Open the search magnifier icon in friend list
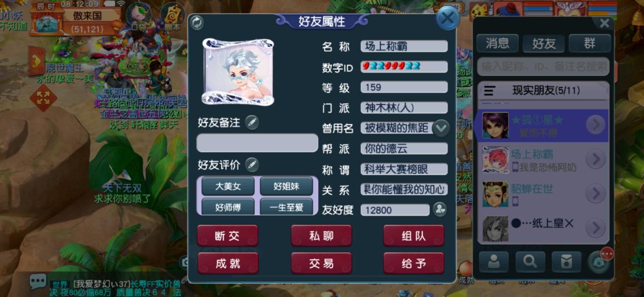The width and height of the screenshot is (644, 297). [530, 262]
